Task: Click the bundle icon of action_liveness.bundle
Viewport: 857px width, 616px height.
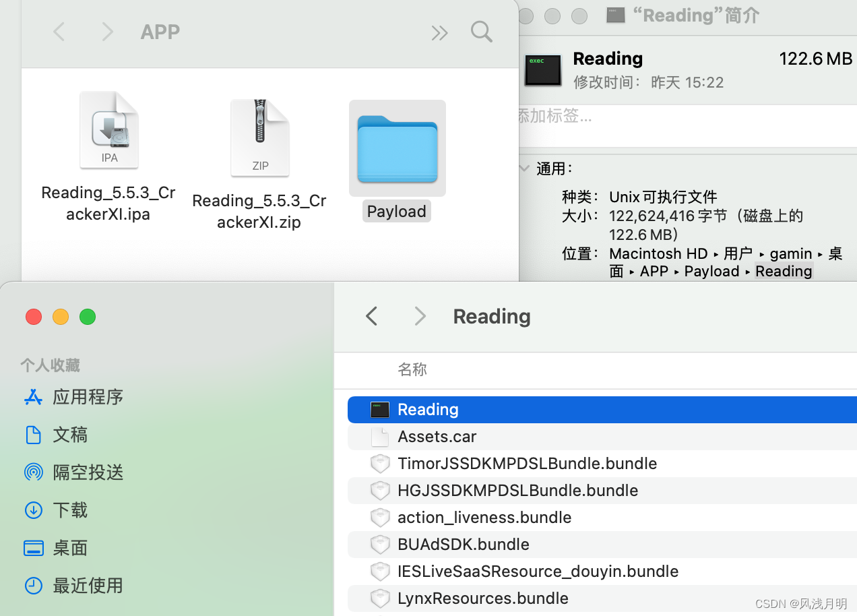Action: (x=380, y=518)
